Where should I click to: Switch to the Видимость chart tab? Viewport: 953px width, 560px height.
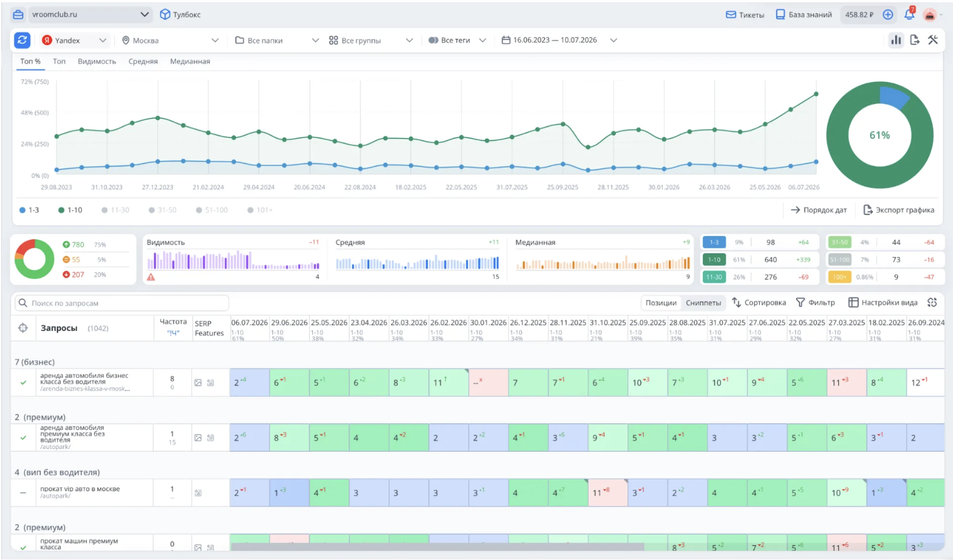[97, 61]
